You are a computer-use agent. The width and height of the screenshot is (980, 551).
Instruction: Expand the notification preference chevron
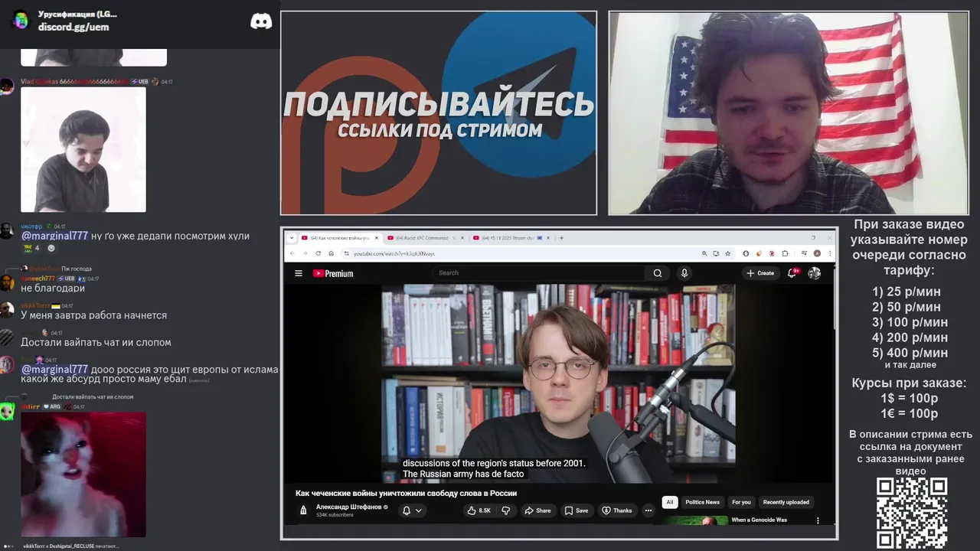point(419,510)
